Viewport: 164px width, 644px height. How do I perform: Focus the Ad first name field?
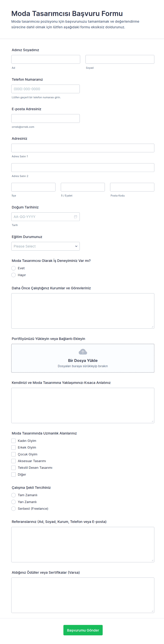pyautogui.click(x=46, y=59)
